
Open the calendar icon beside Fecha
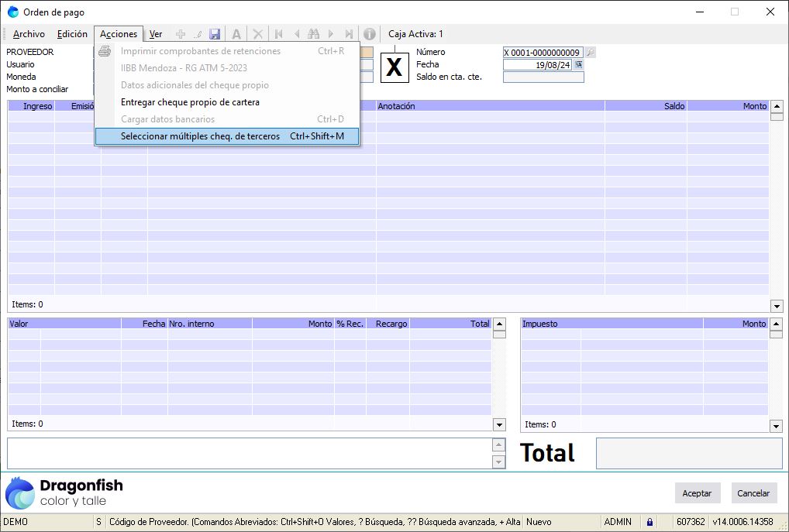click(579, 64)
